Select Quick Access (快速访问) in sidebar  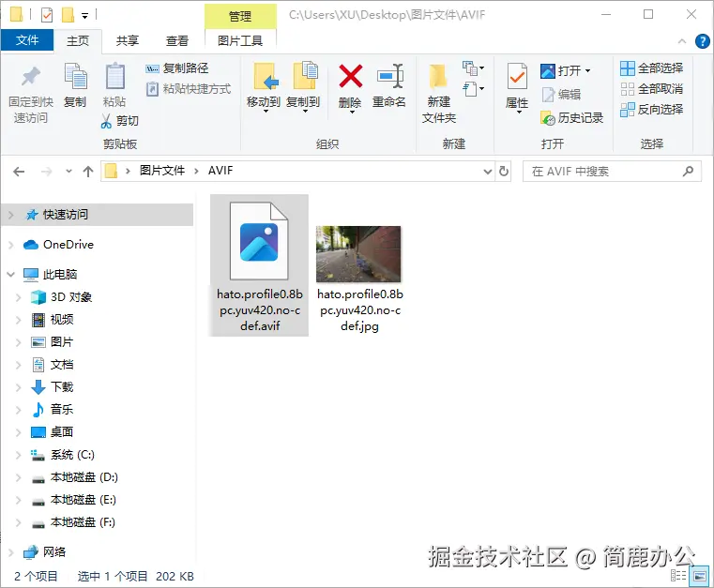click(98, 215)
